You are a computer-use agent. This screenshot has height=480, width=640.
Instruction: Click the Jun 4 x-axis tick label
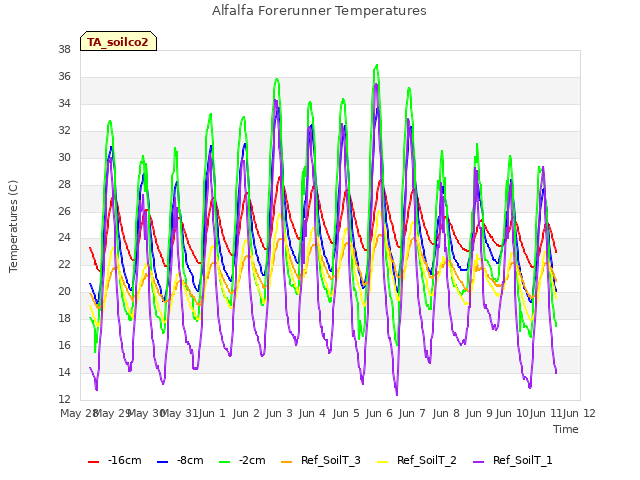(x=312, y=413)
